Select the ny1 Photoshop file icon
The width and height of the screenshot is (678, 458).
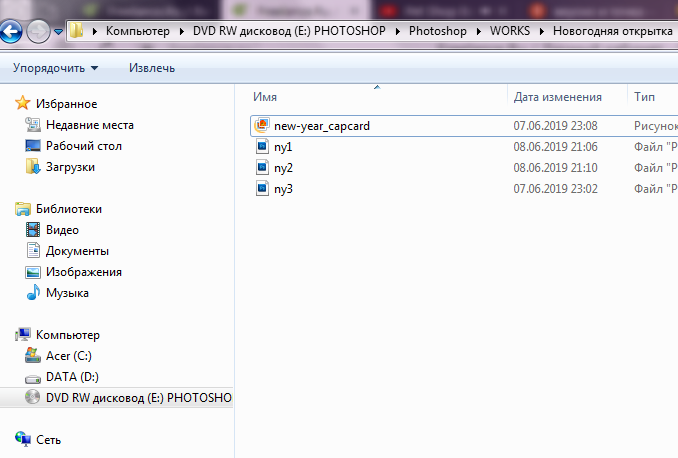click(x=262, y=147)
